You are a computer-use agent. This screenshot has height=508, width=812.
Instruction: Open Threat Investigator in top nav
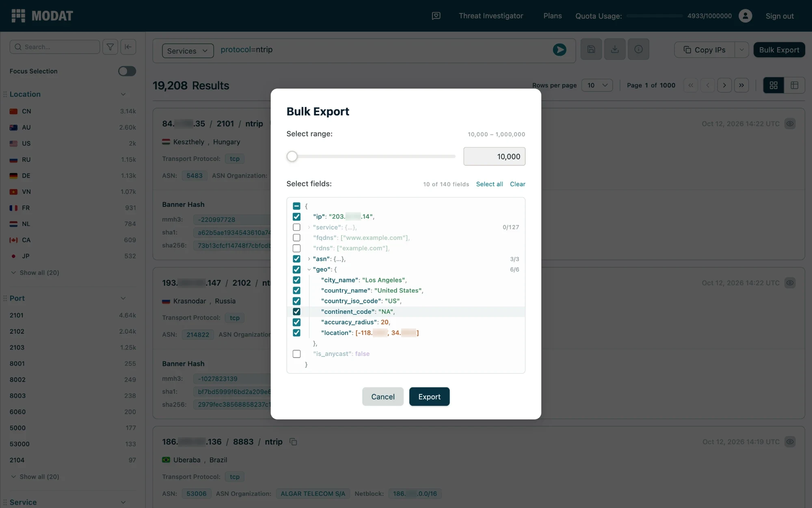(x=491, y=16)
